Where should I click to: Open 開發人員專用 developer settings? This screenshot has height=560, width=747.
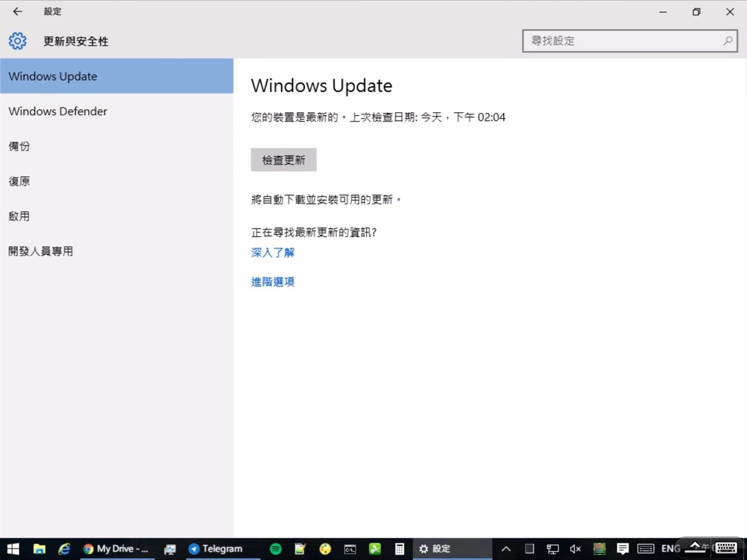[117, 251]
